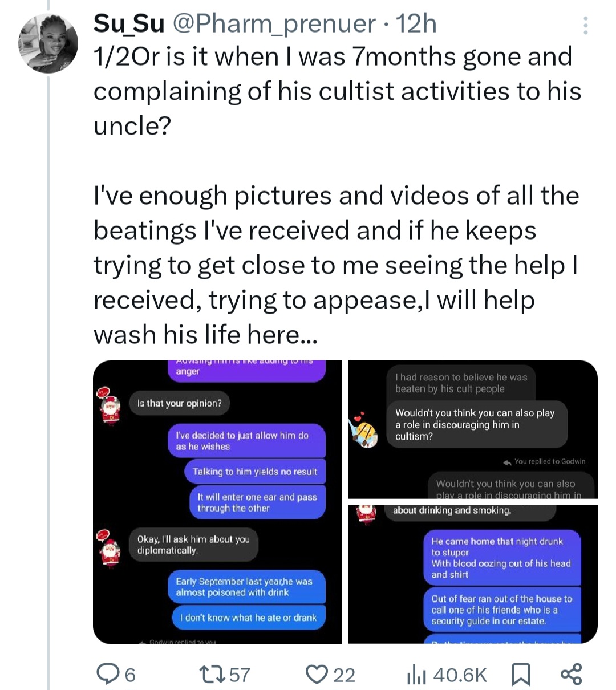Open the left chat screenshot image
The height and width of the screenshot is (690, 616).
tap(217, 502)
